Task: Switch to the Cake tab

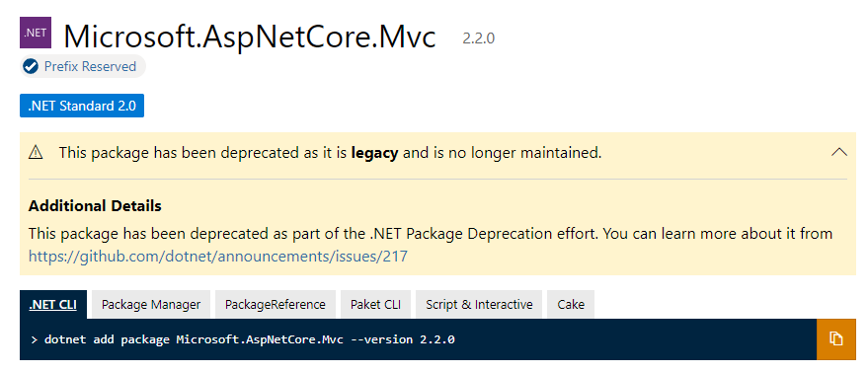Action: point(571,305)
